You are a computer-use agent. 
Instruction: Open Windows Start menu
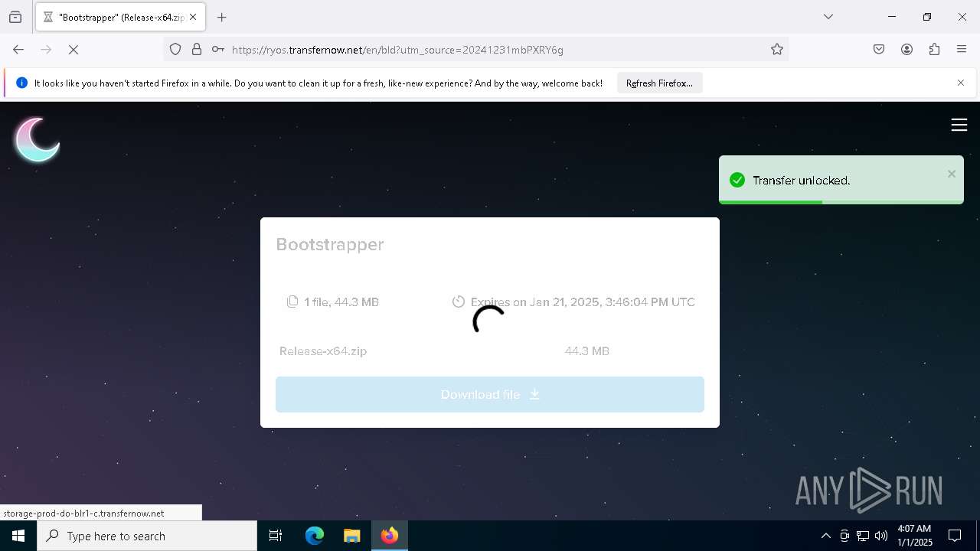(18, 536)
